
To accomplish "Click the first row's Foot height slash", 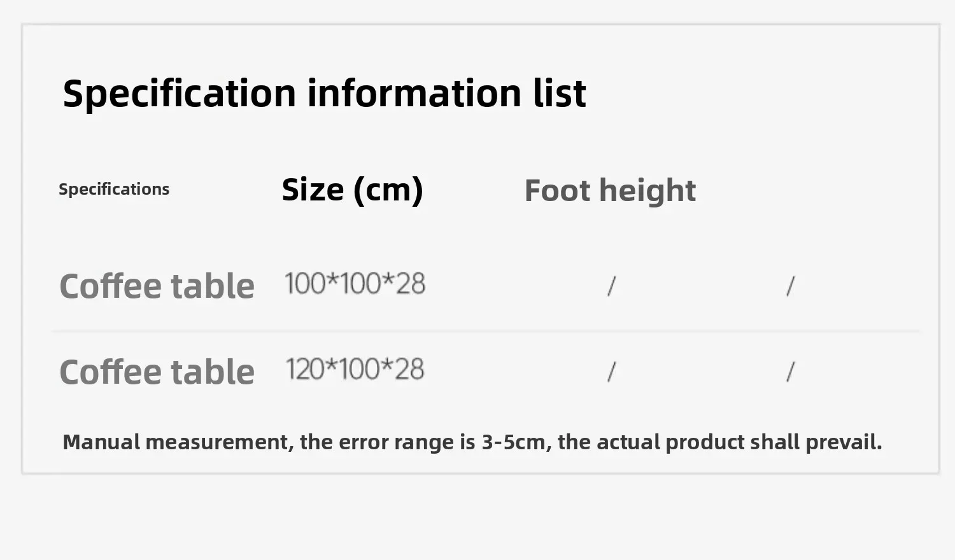I will (611, 286).
